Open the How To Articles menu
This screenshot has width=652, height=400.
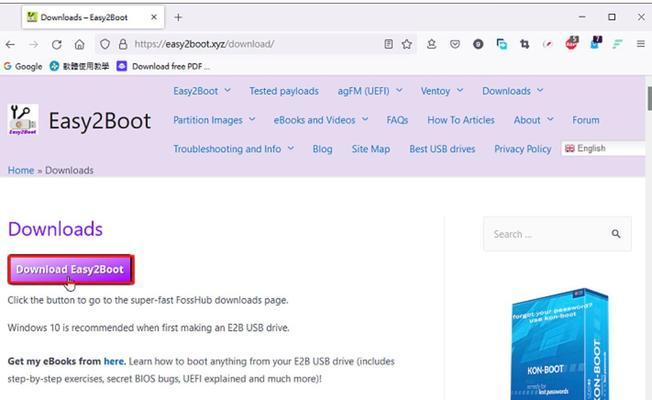pos(461,120)
